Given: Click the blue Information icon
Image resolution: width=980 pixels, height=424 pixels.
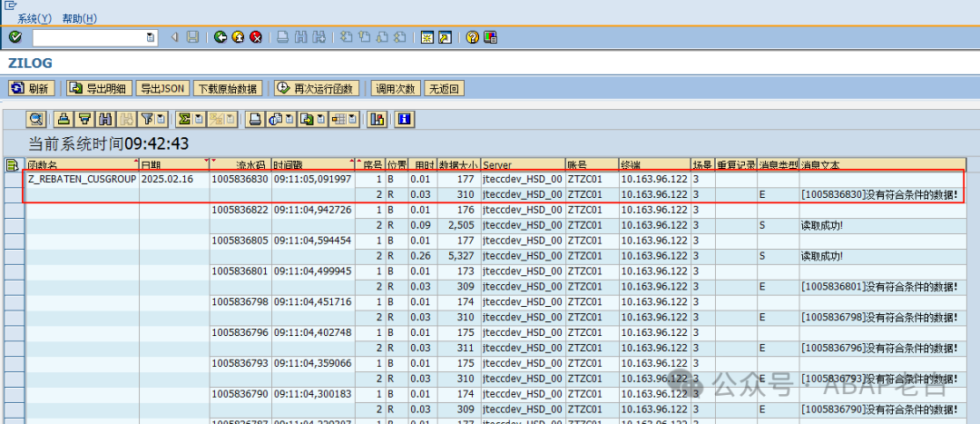Looking at the screenshot, I should coord(403,119).
